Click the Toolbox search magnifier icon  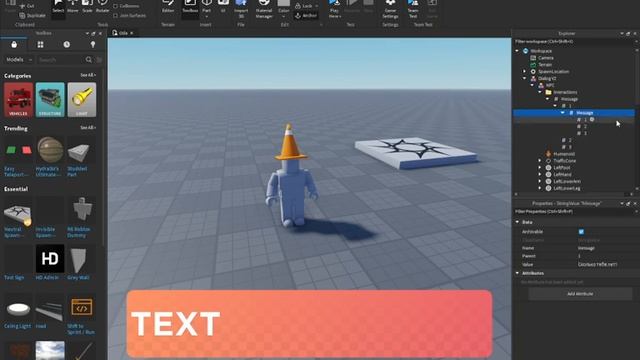pyautogui.click(x=89, y=60)
